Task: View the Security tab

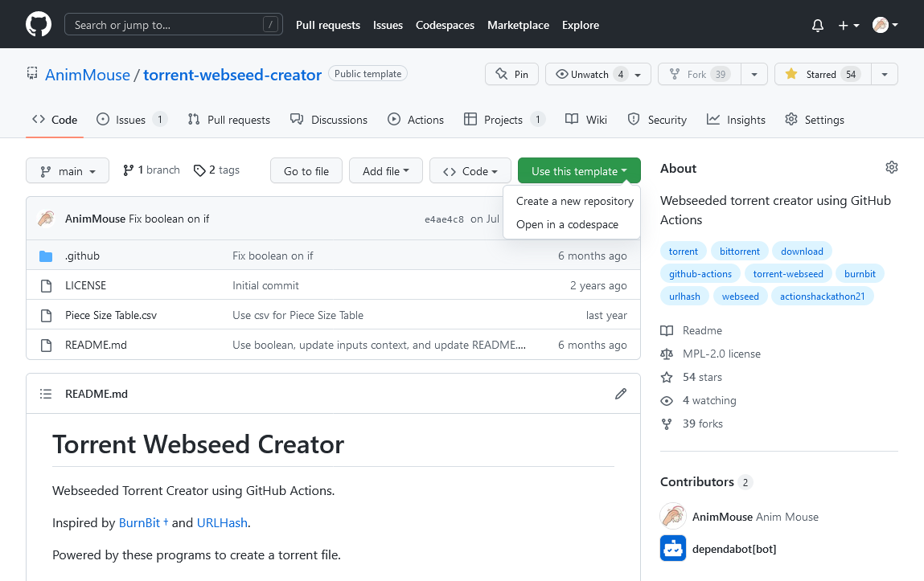Action: (x=657, y=120)
